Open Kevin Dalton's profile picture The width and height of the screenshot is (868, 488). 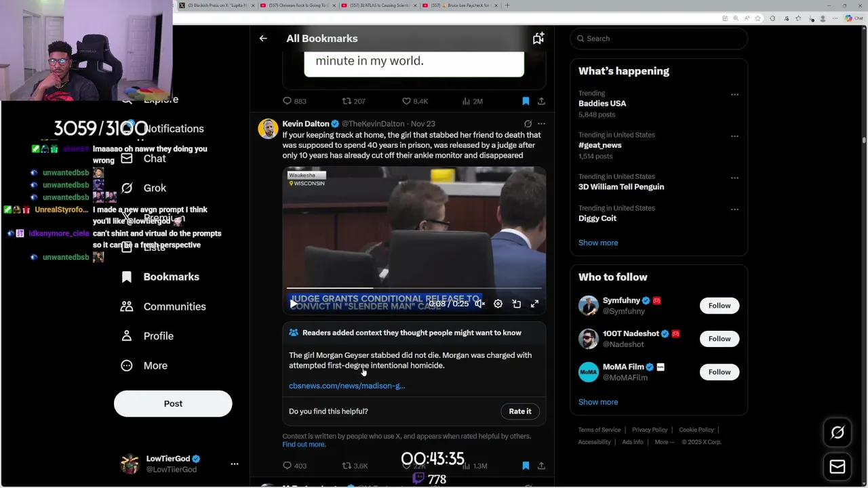268,129
